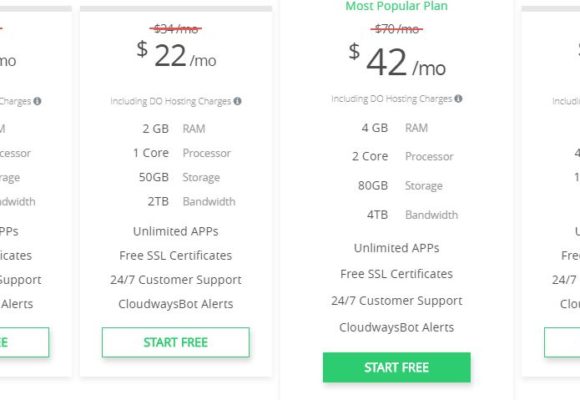Click START FREE under the $22 plan
This screenshot has height=400, width=580.
(x=176, y=342)
